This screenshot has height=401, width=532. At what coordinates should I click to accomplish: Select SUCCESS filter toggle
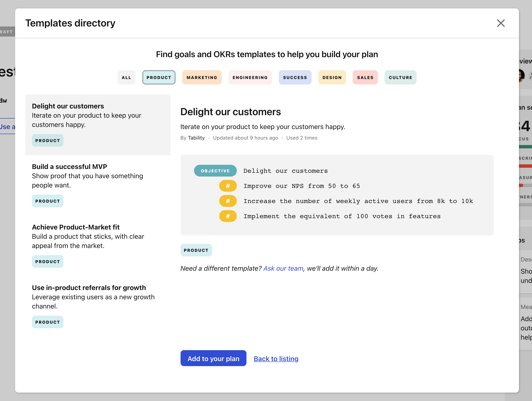pyautogui.click(x=294, y=77)
